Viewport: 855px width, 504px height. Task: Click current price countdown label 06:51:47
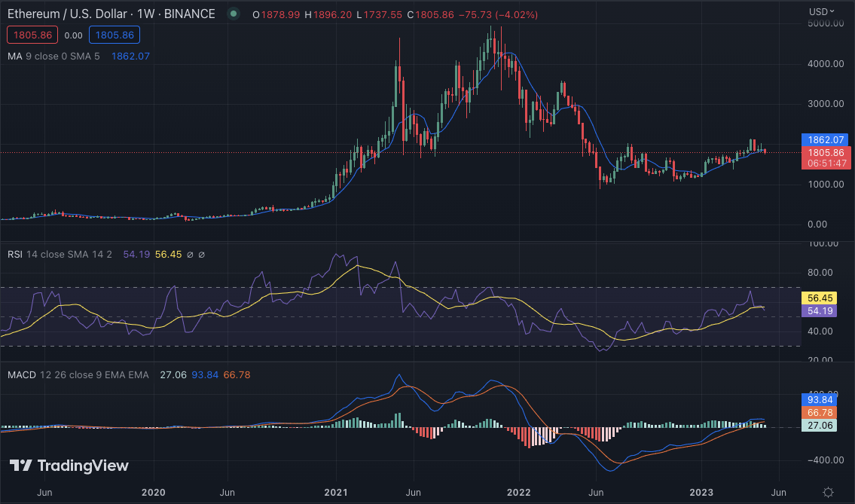826,163
